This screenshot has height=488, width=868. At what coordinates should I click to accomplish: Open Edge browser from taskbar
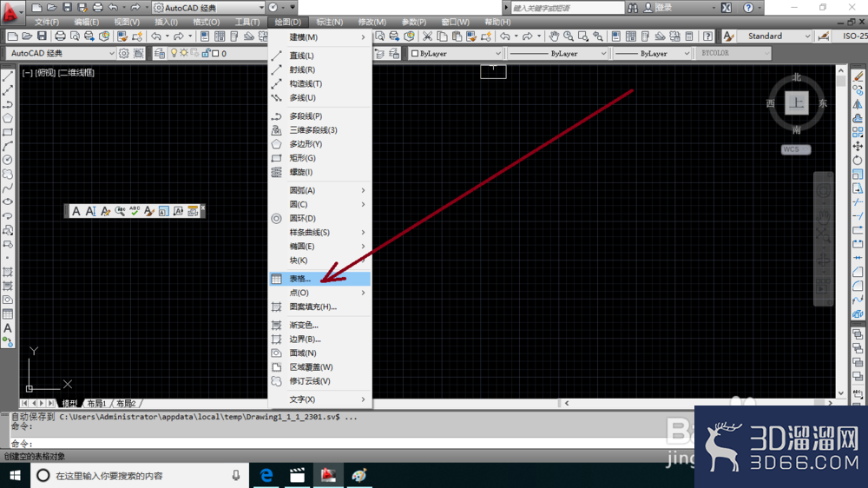tap(266, 476)
